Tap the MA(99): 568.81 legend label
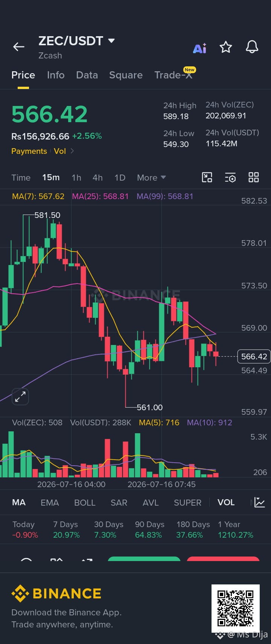The width and height of the screenshot is (271, 644). pyautogui.click(x=165, y=196)
